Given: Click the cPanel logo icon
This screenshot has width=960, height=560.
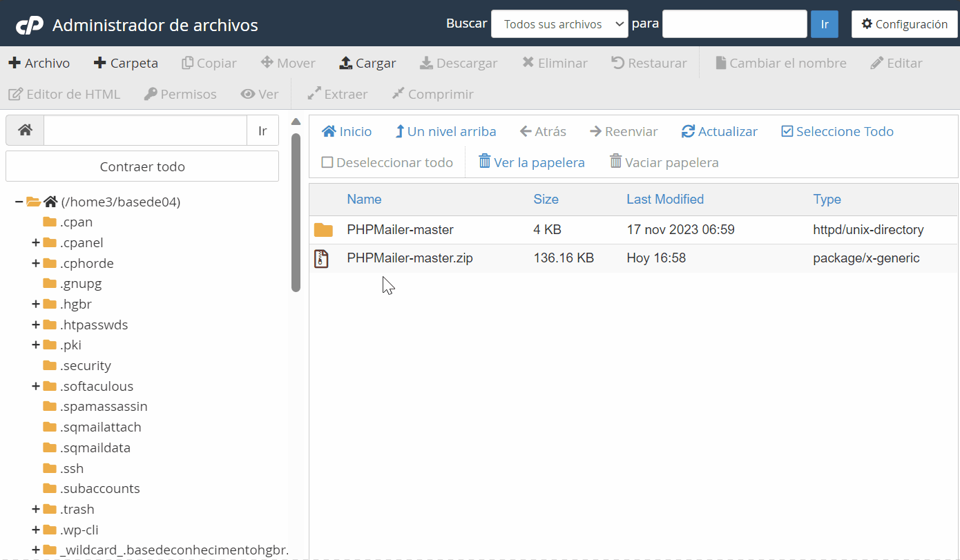Looking at the screenshot, I should [30, 26].
